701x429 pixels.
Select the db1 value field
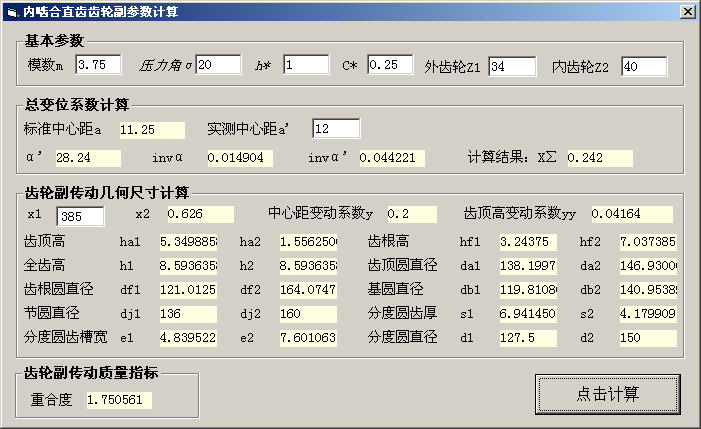pyautogui.click(x=528, y=290)
